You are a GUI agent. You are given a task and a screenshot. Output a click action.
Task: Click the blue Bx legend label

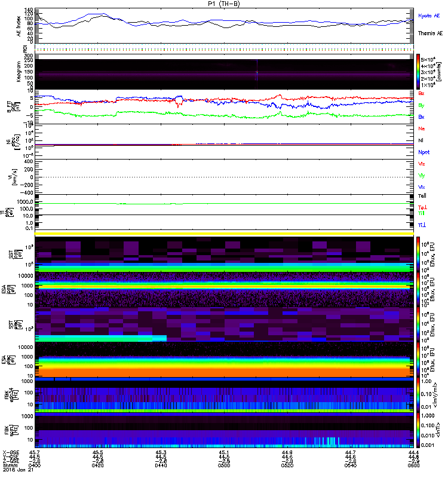(422, 117)
